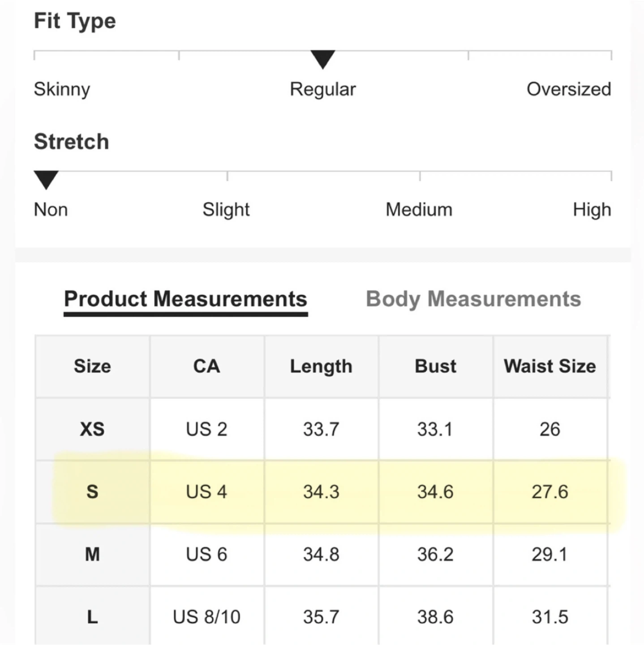Click the CA column header

(206, 366)
